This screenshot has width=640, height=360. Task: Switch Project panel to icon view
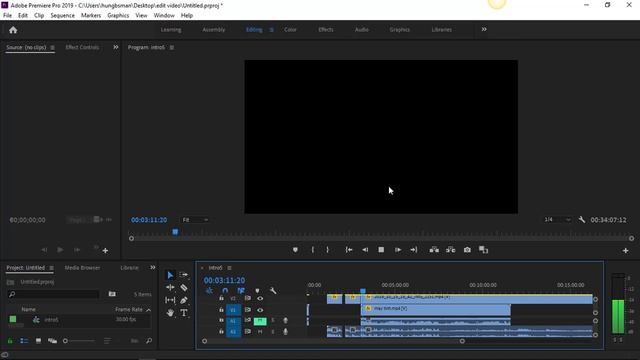tap(38, 340)
